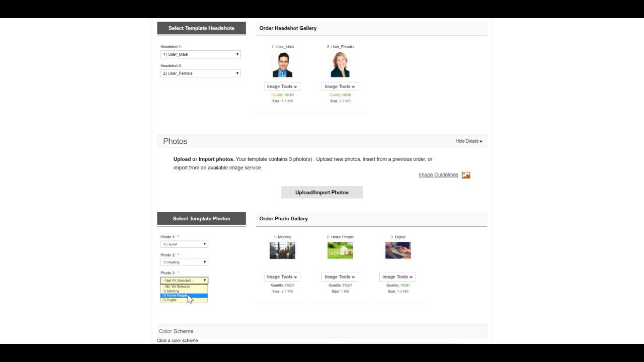This screenshot has height=362, width=644.
Task: Click the '2. User_Female' gallery caption
Action: (x=340, y=47)
